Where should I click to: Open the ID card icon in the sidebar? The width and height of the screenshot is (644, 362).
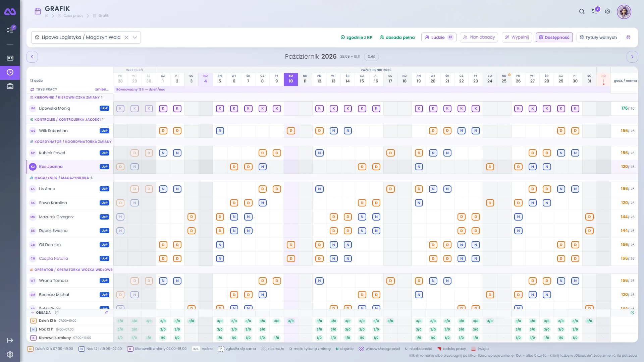pos(10,58)
